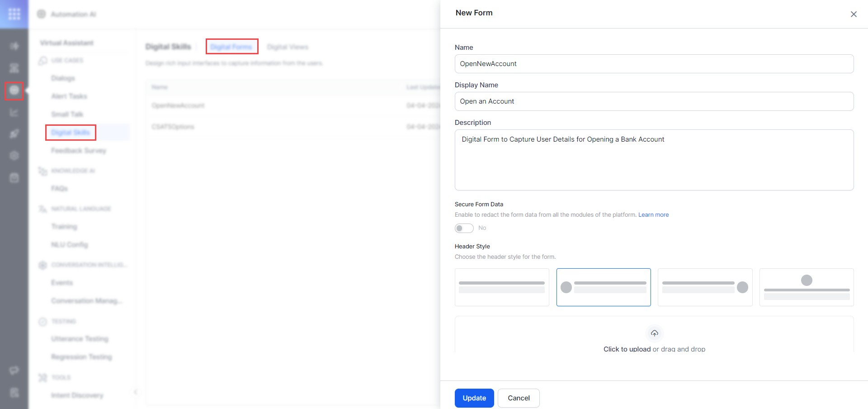This screenshot has height=409, width=868.
Task: Collapse the Virtual Assistant side menu
Action: (x=135, y=392)
